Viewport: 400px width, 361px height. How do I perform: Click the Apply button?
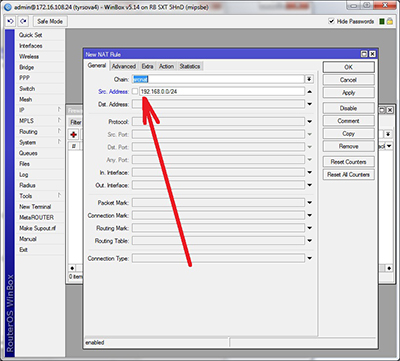(x=348, y=93)
